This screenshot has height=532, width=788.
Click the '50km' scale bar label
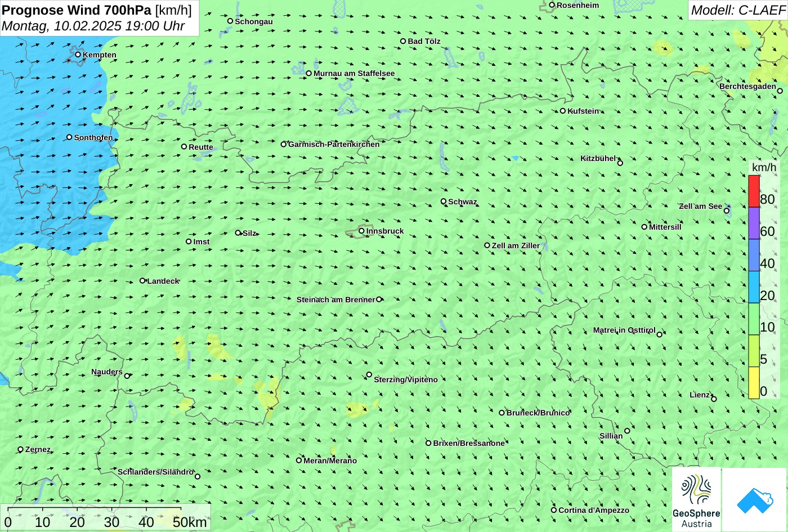(190, 522)
